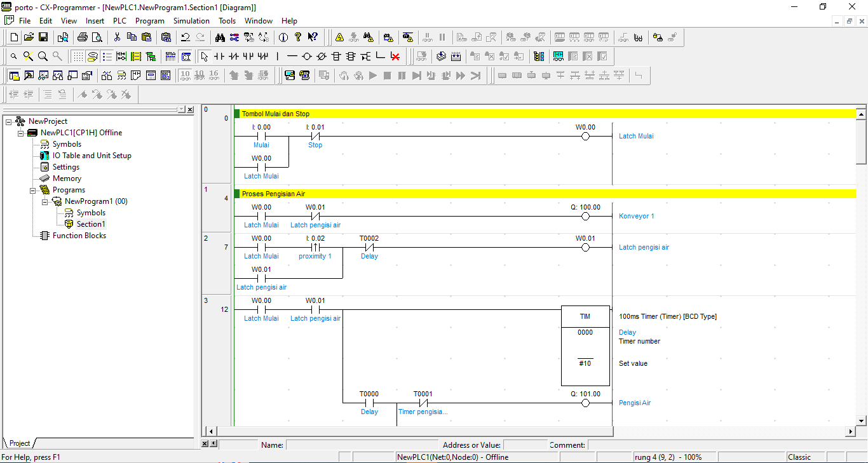Collapse the NewProject tree node
Image resolution: width=868 pixels, height=463 pixels.
(8, 121)
